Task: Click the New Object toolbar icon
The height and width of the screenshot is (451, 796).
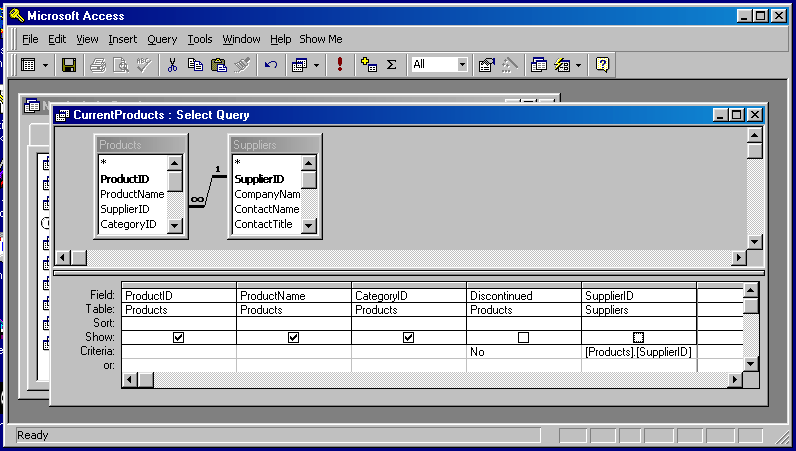Action: 562,65
